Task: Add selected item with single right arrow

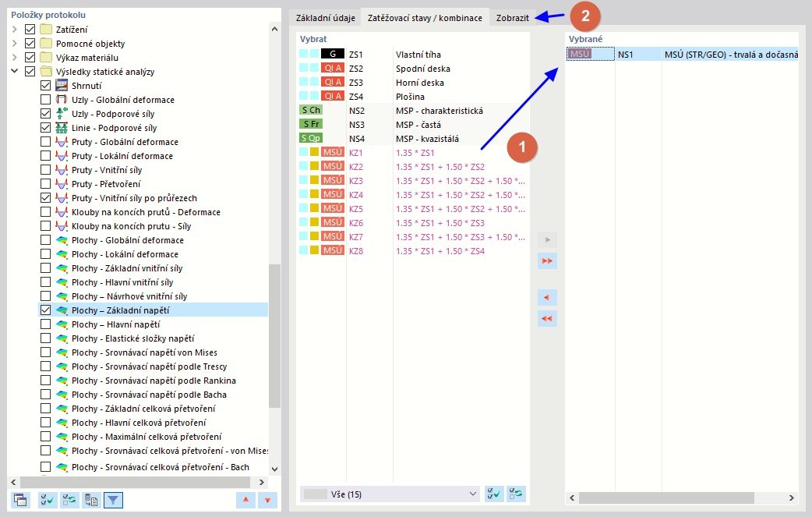Action: tap(547, 239)
